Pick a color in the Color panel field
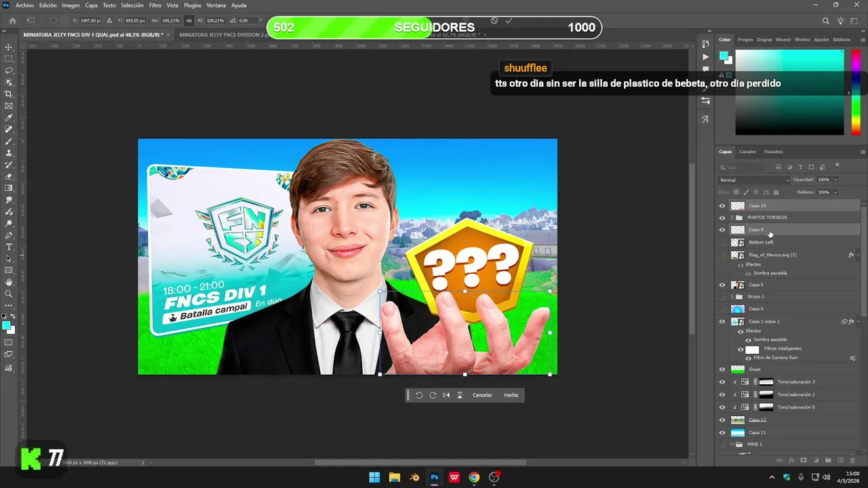The width and height of the screenshot is (868, 488). [x=790, y=92]
